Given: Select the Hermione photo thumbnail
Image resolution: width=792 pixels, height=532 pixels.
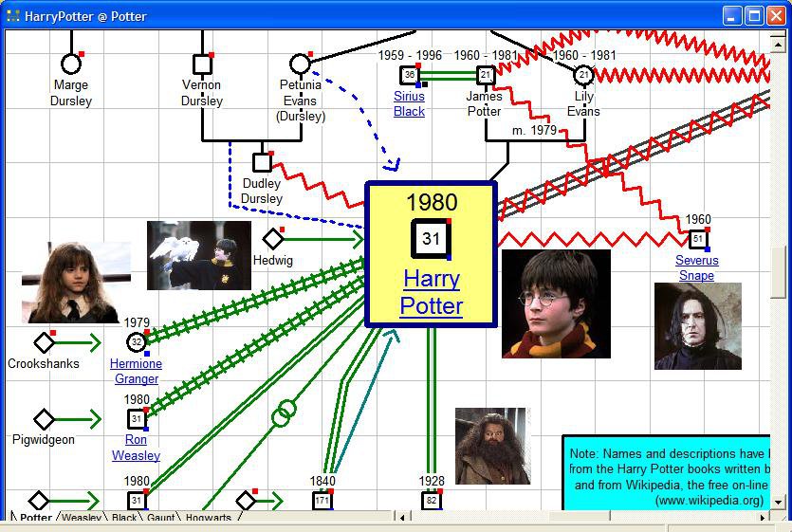Looking at the screenshot, I should (74, 283).
